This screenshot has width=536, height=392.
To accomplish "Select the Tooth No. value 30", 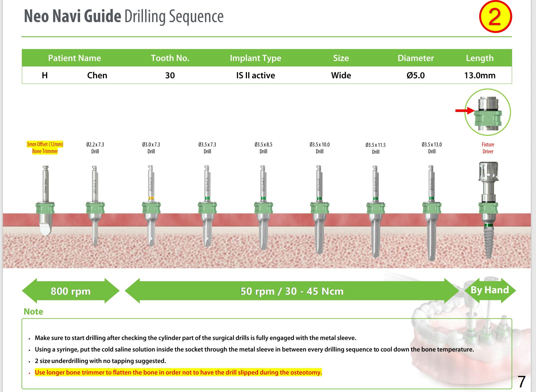I will click(170, 75).
